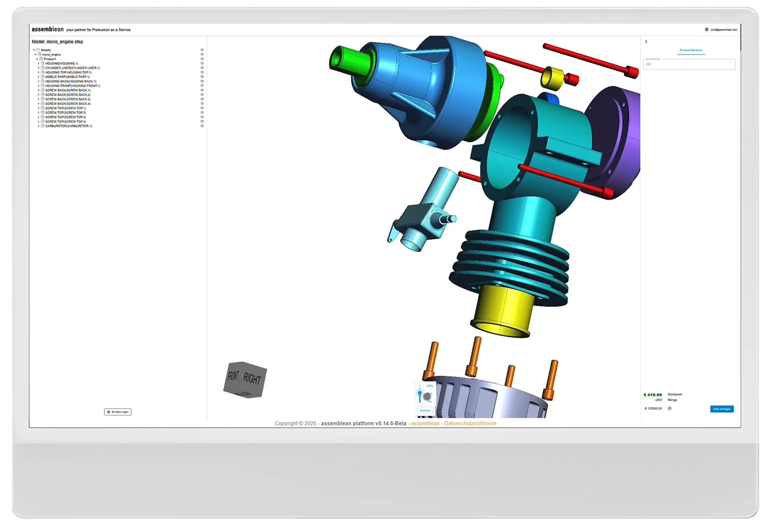771x532 pixels.
Task: Click the info icon beside the total price
Action: [x=669, y=409]
